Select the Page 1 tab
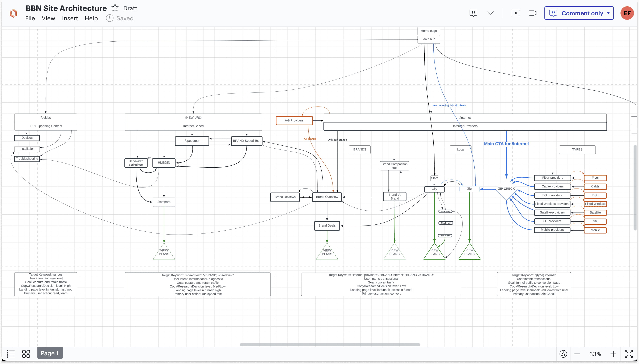 coord(50,353)
